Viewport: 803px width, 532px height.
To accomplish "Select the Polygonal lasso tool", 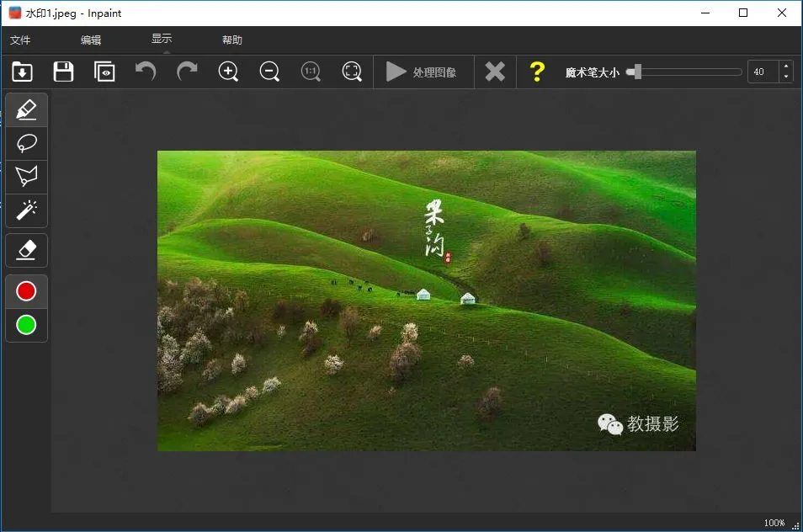I will coord(26,177).
